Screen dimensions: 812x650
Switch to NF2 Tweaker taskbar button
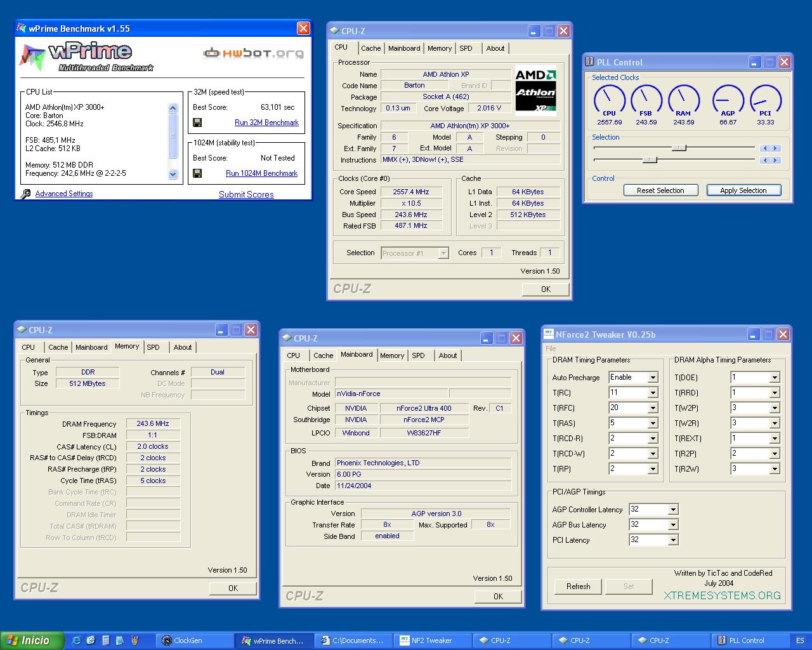[431, 640]
